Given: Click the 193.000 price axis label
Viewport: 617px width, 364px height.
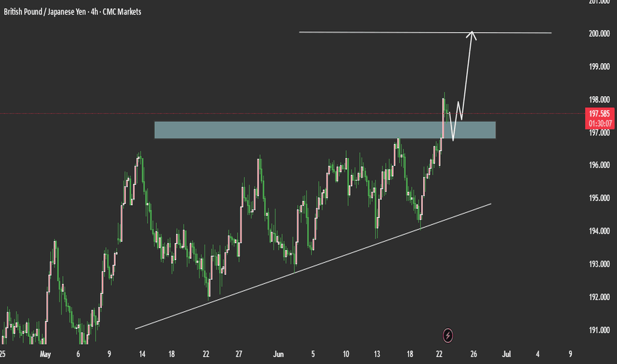Looking at the screenshot, I should (599, 264).
